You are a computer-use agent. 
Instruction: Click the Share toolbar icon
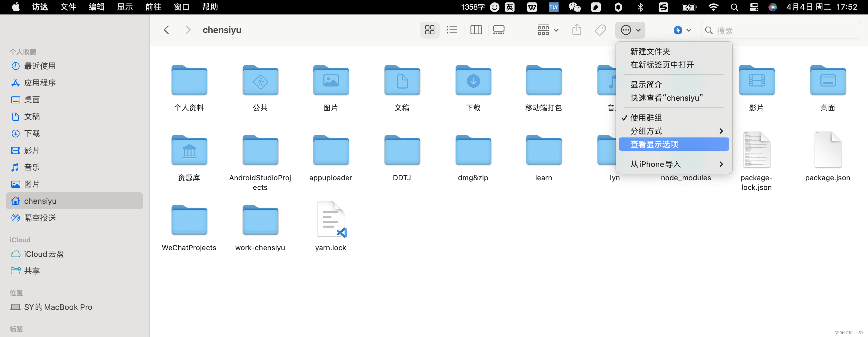(x=577, y=30)
